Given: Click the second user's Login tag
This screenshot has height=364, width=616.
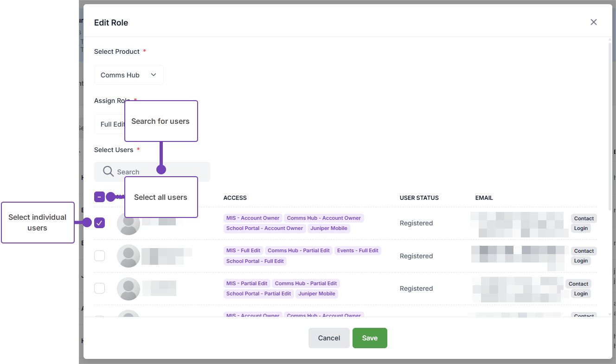Looking at the screenshot, I should tap(581, 261).
